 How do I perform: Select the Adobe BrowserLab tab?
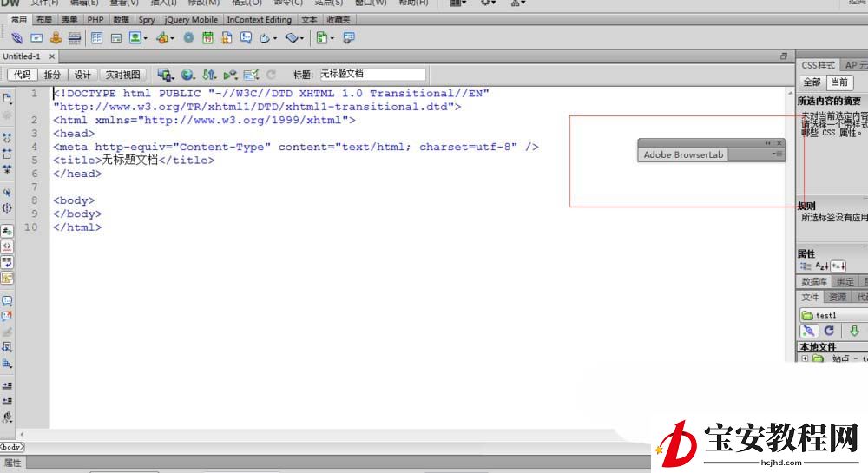tap(683, 154)
